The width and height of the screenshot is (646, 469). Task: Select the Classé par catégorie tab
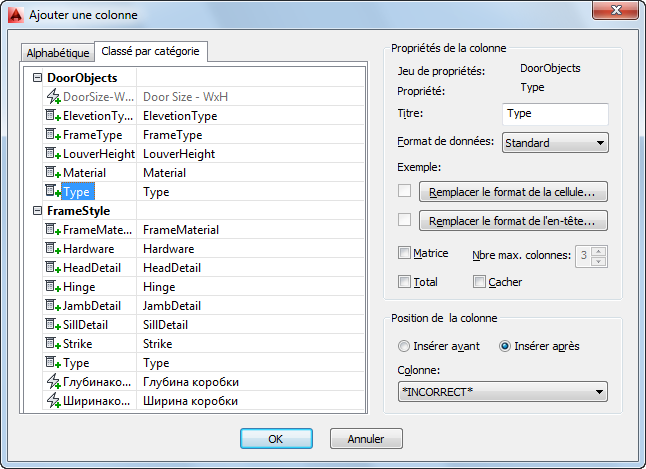(150, 51)
